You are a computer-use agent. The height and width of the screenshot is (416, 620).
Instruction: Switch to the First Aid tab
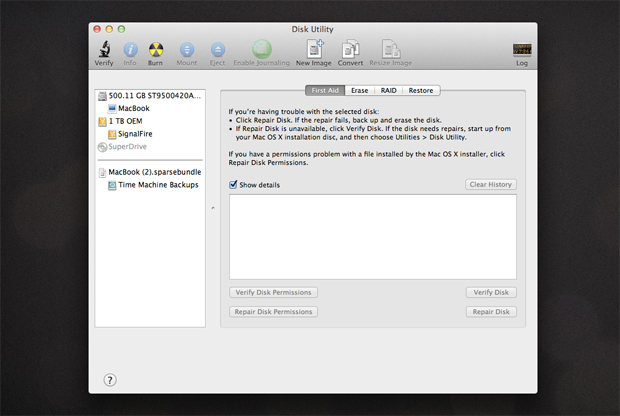click(x=325, y=90)
